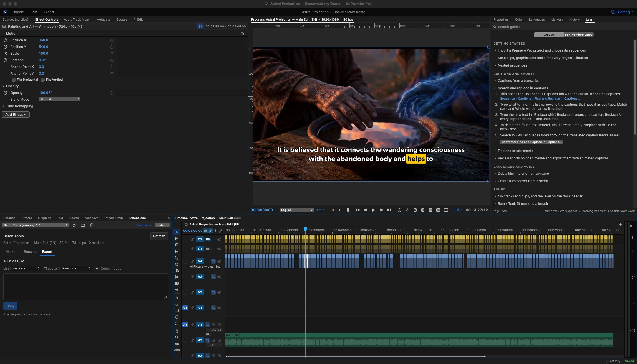
Task: Hide track V4 with eye icon
Action: click(x=219, y=261)
